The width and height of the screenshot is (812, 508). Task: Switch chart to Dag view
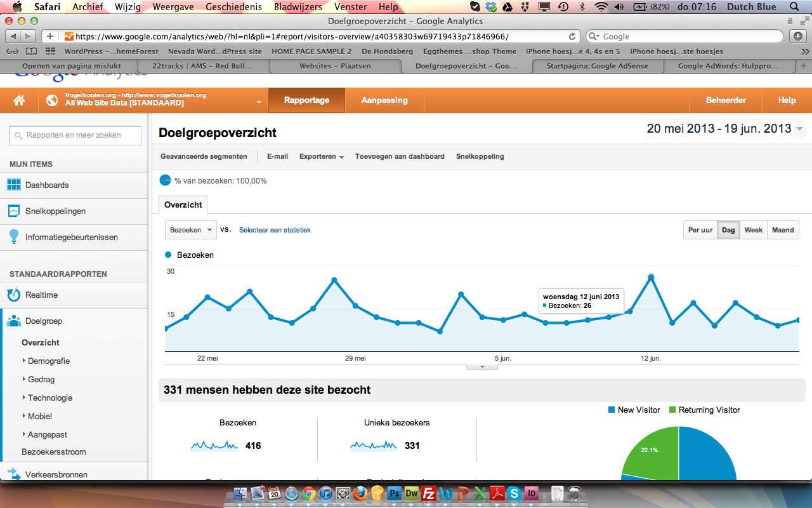(x=728, y=230)
